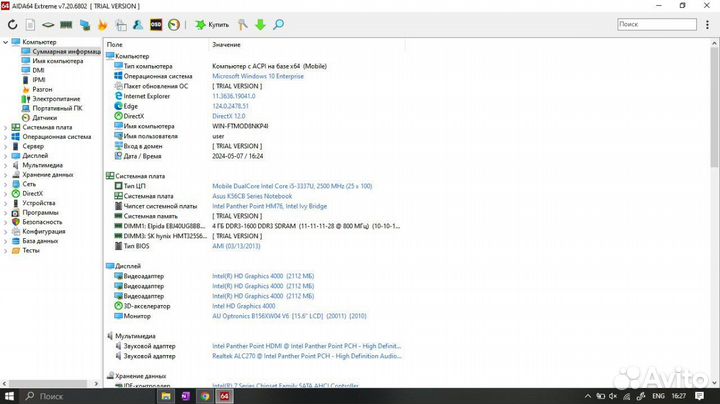Click the vertical scrollbar in the details pane
The height and width of the screenshot is (404, 720).
714,107
